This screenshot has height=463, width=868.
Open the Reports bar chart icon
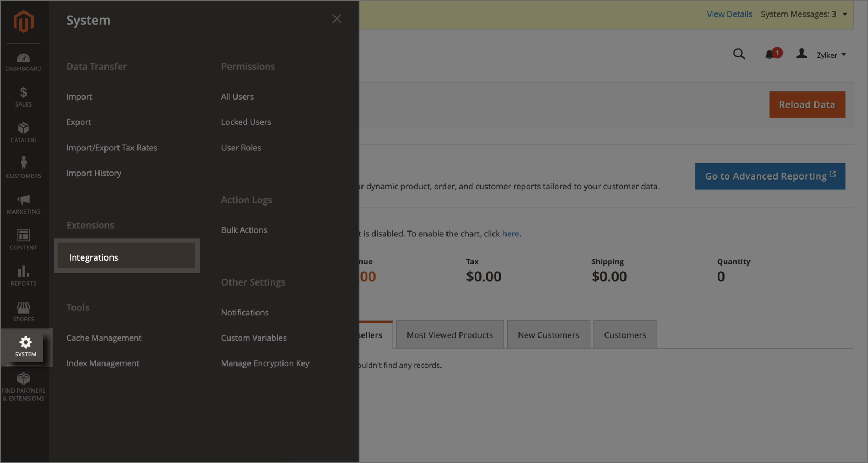(23, 276)
